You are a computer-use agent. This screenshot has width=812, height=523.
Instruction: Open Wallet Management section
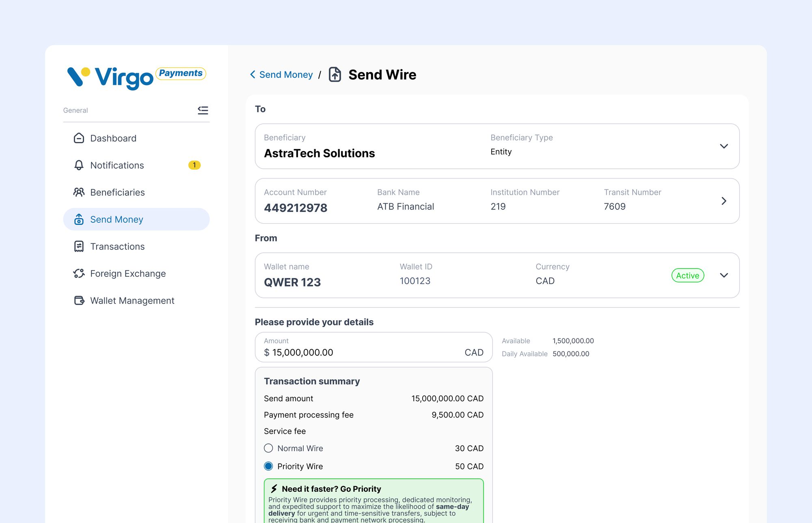[x=136, y=300]
